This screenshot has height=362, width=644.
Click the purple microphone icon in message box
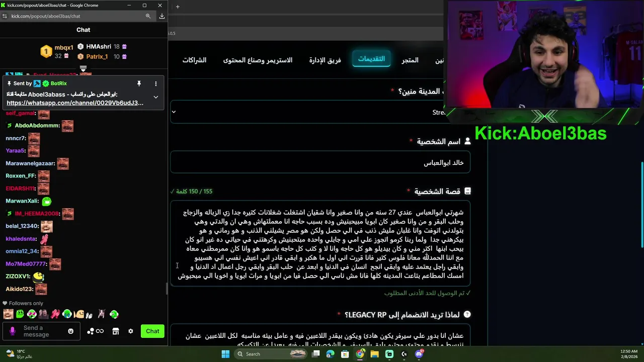coord(13,331)
